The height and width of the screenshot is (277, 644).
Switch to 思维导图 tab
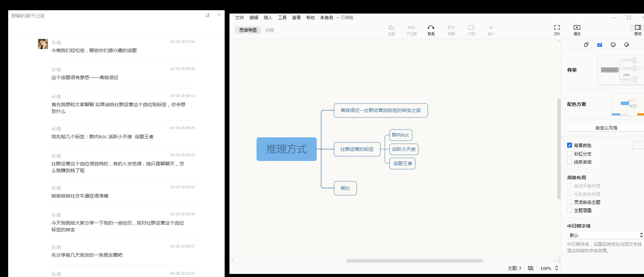[x=248, y=30]
